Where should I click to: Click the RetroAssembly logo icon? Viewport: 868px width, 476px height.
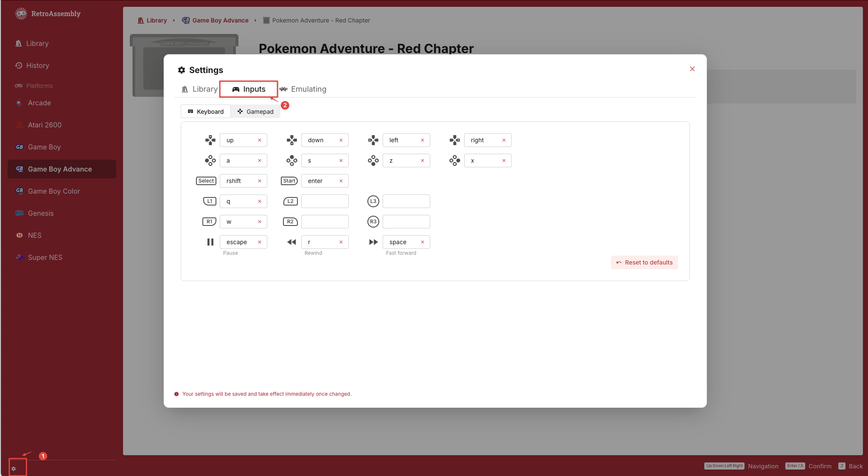tap(21, 14)
